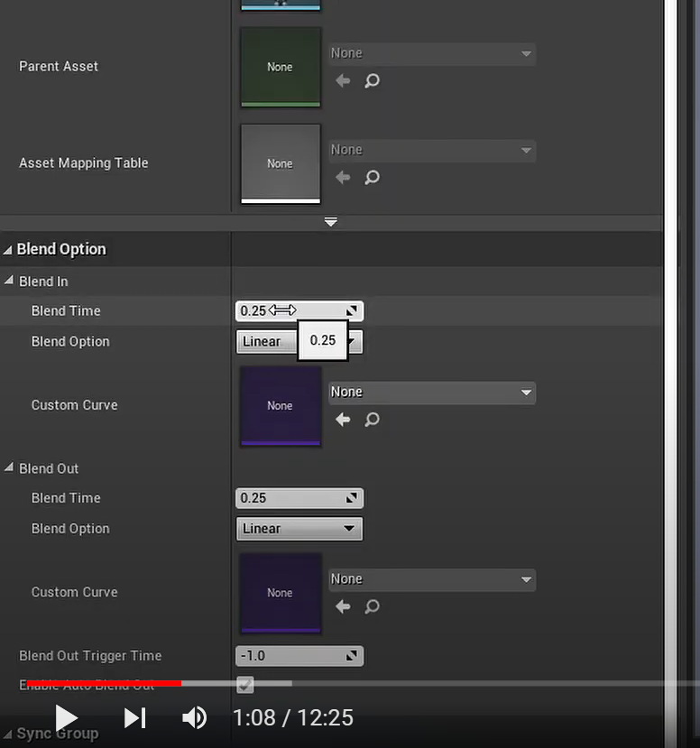This screenshot has width=700, height=748.
Task: Use selected asset arrow for Parent Asset
Action: coord(343,80)
